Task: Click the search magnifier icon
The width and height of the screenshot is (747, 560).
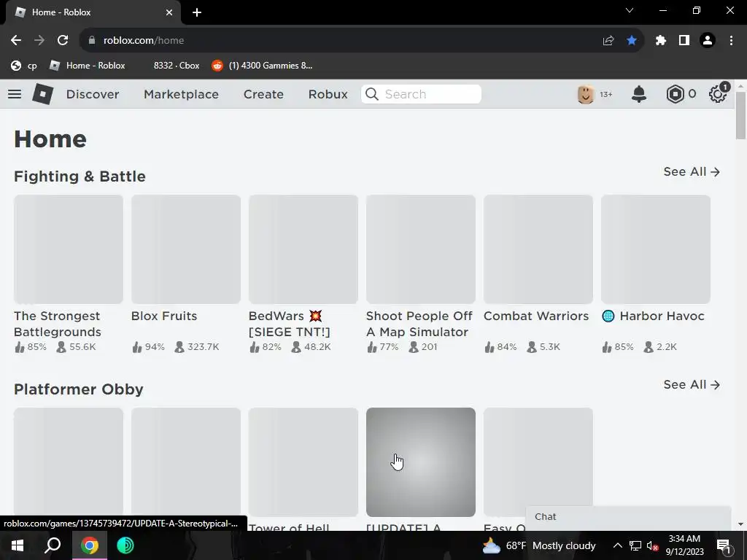Action: [372, 94]
